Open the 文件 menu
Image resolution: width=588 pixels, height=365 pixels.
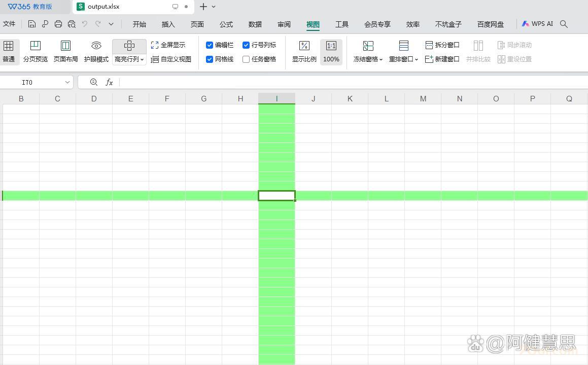[10, 24]
